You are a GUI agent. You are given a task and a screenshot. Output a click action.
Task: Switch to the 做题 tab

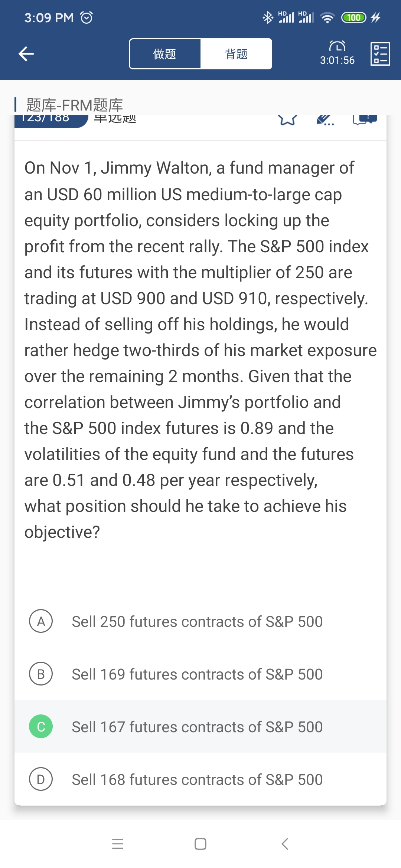tap(165, 54)
